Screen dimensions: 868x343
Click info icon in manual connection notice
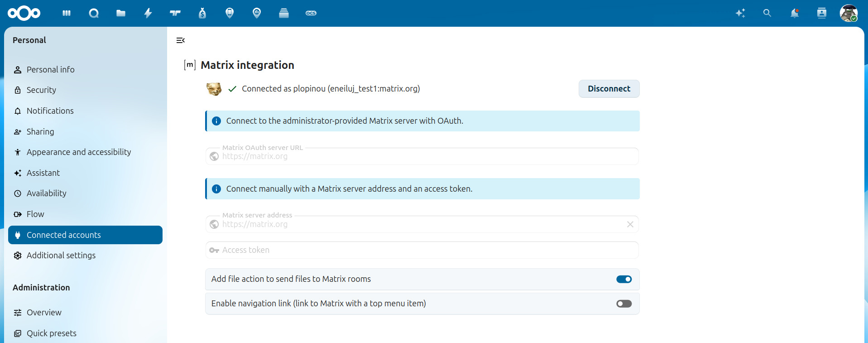tap(216, 189)
